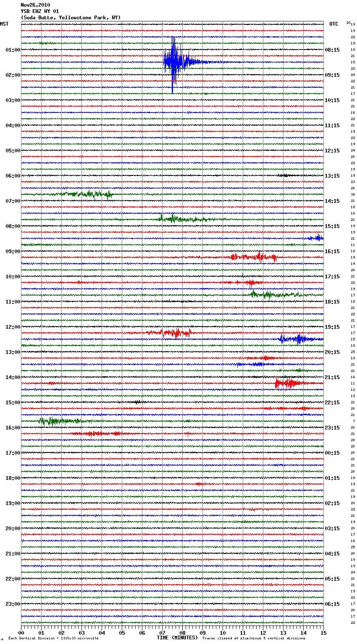357x644 pixels.
Task: Click MST time label "07:00"
Action: 13,201
